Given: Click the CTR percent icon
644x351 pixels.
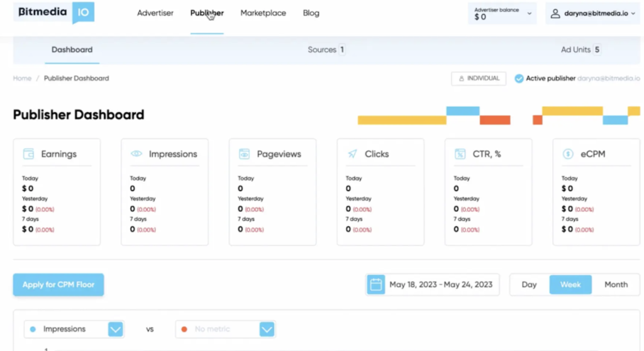Looking at the screenshot, I should coord(460,154).
